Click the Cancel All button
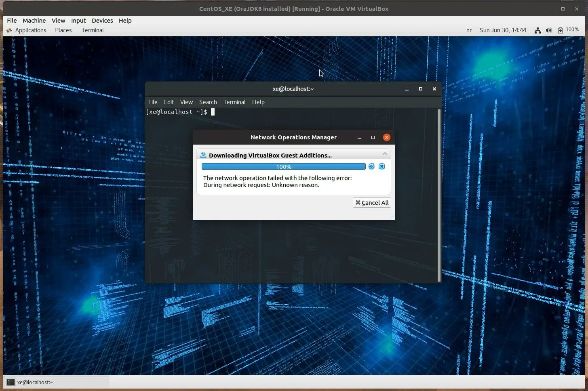The height and width of the screenshot is (391, 588). coord(372,203)
